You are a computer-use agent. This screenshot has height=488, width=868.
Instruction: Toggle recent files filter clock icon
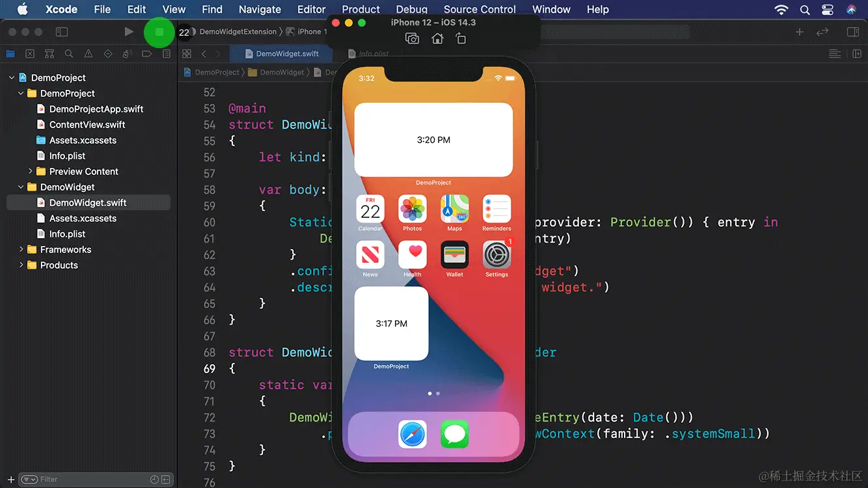pos(154,480)
